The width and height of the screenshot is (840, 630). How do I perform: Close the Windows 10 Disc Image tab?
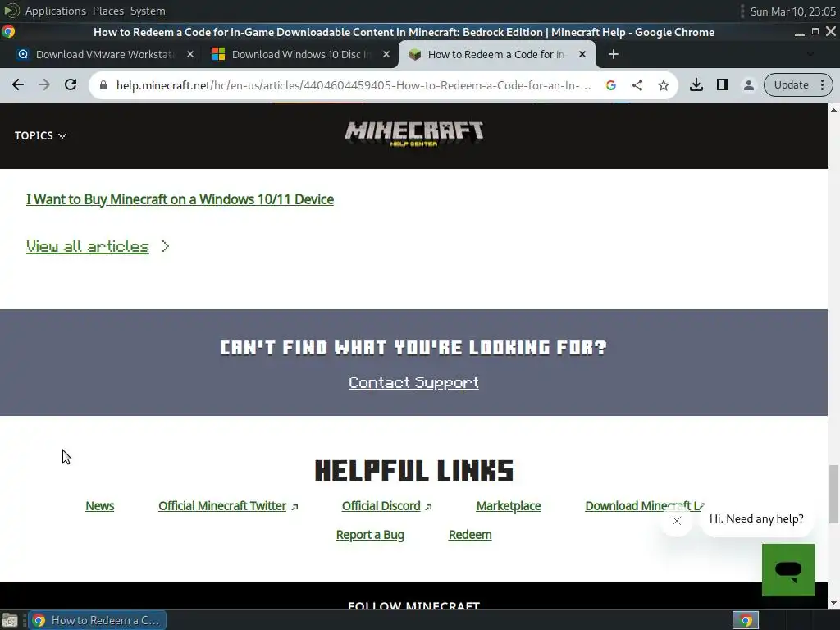pyautogui.click(x=386, y=54)
